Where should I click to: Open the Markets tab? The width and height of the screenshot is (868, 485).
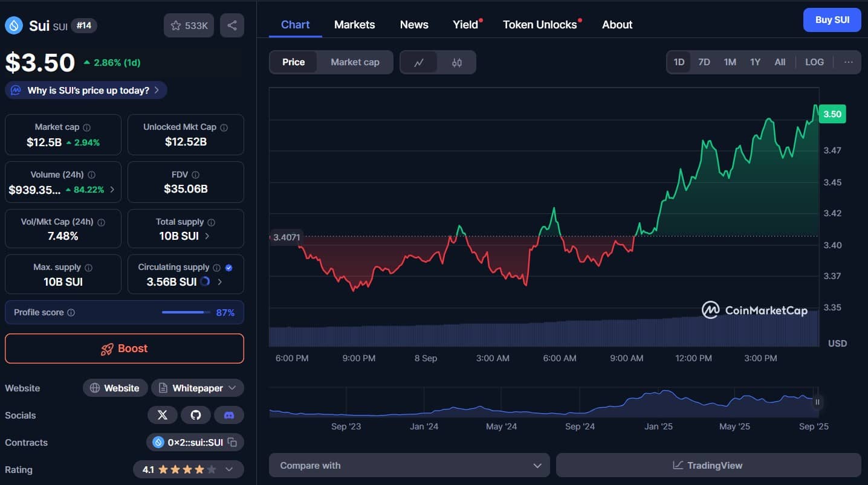click(x=354, y=25)
